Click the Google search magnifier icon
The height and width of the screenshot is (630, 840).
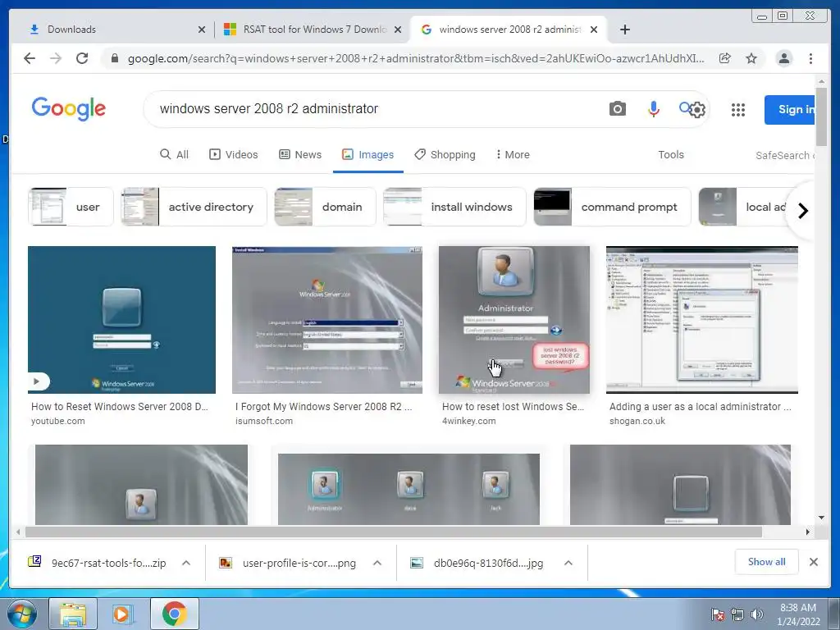click(684, 107)
